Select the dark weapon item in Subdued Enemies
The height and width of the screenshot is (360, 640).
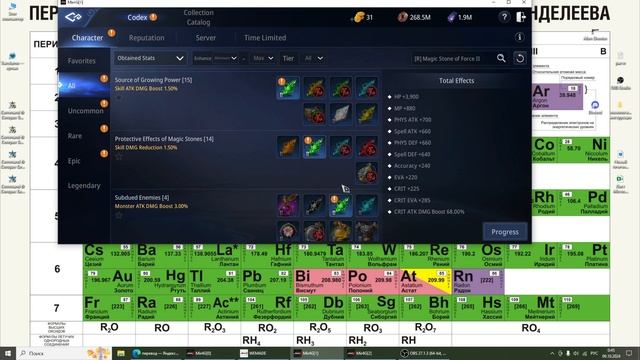314,205
